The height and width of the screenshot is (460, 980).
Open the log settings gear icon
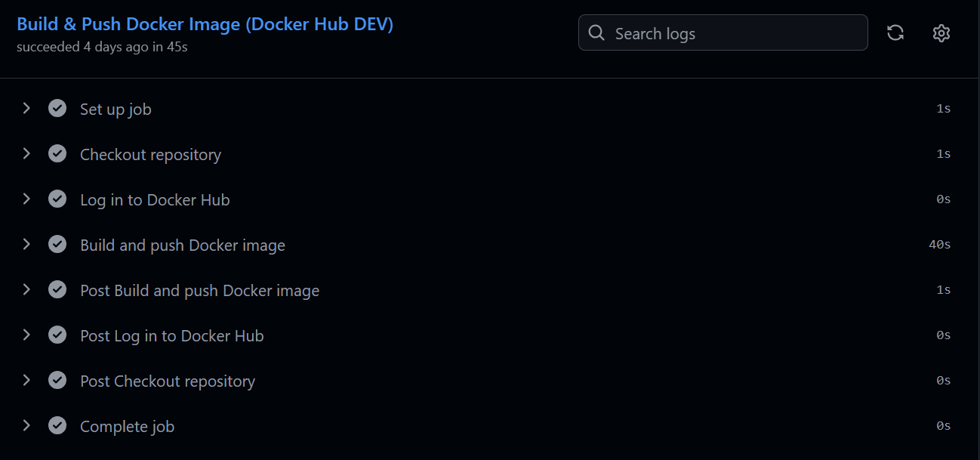click(x=941, y=32)
